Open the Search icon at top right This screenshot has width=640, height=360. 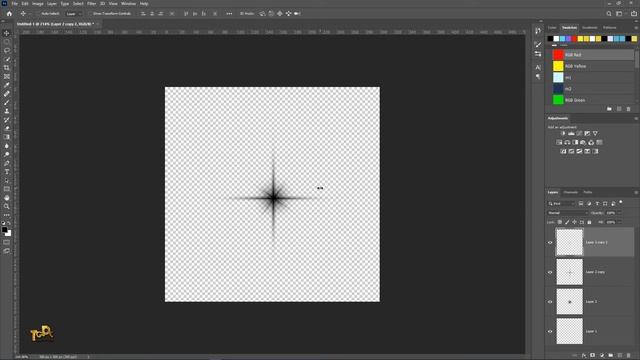click(609, 13)
